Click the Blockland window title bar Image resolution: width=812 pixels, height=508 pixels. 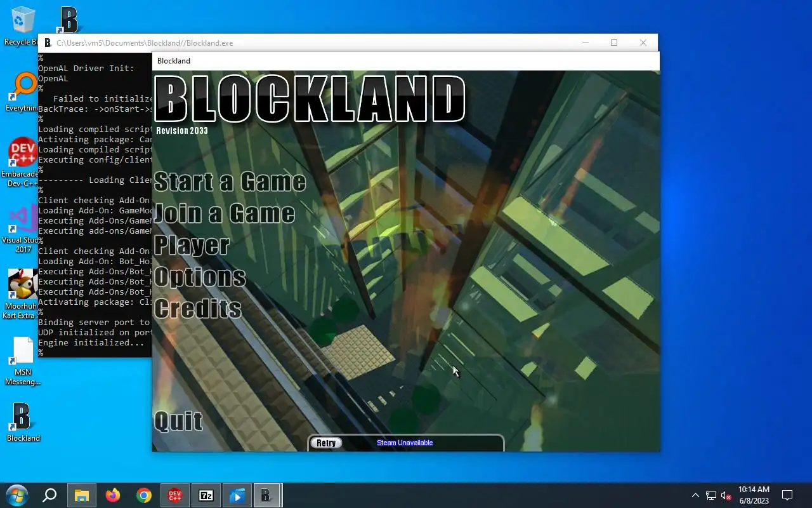(x=406, y=61)
